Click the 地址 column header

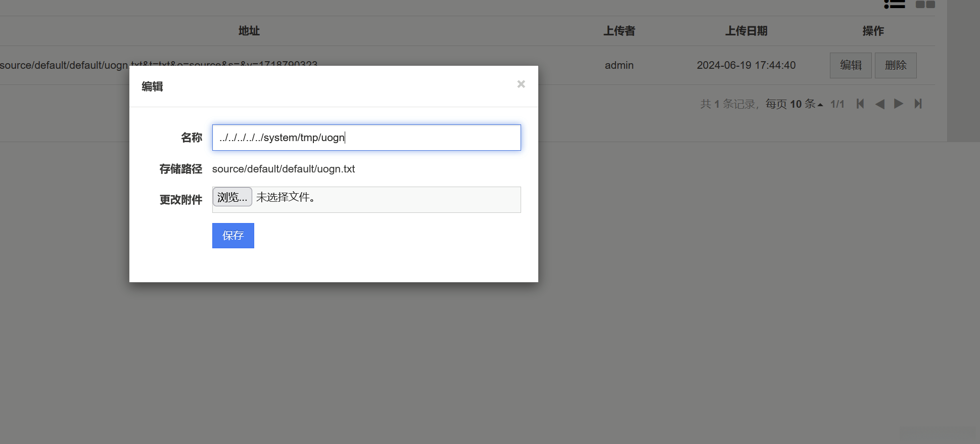249,31
